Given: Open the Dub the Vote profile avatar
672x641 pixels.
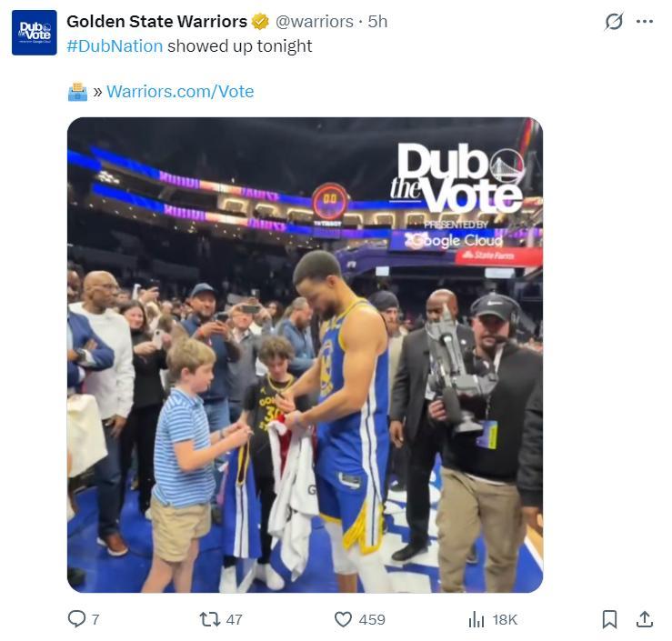Looking at the screenshot, I should tap(35, 33).
